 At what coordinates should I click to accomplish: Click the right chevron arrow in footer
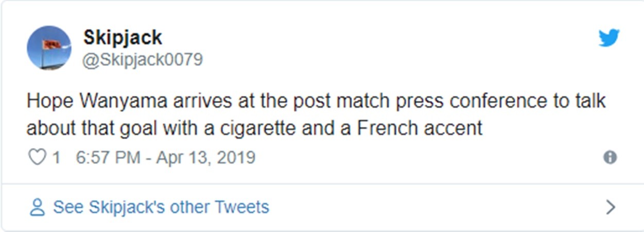point(611,207)
